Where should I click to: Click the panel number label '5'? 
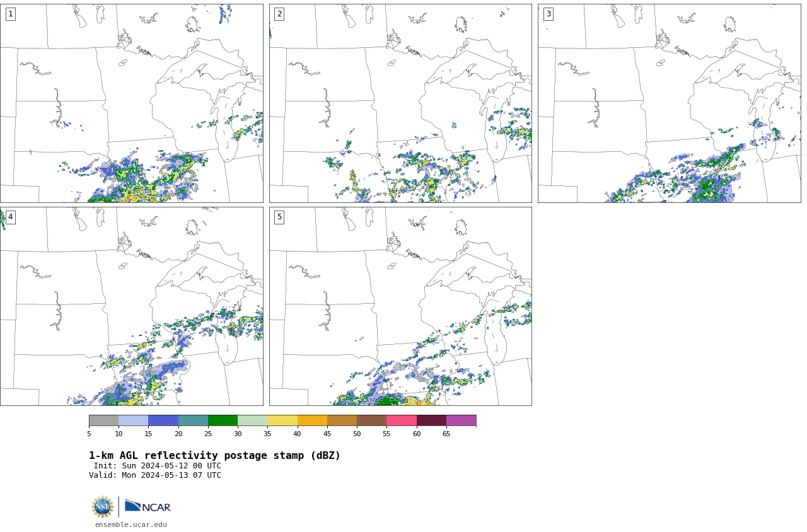pyautogui.click(x=279, y=217)
